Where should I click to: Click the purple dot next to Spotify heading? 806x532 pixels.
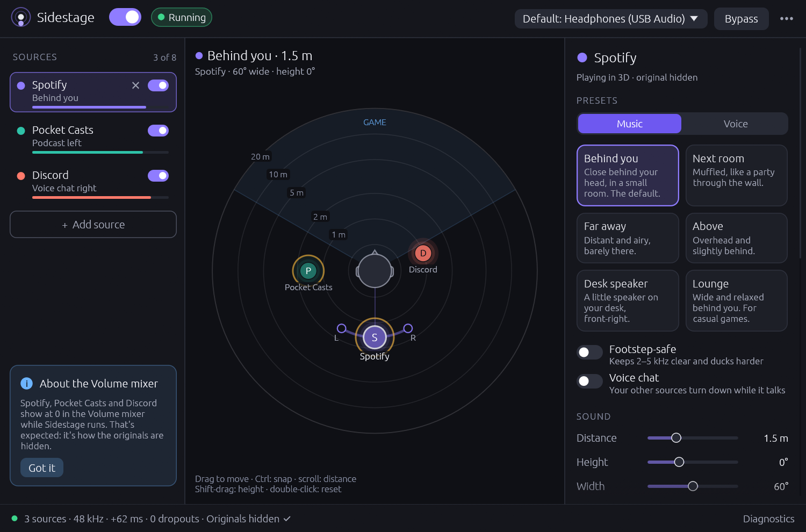(x=582, y=57)
